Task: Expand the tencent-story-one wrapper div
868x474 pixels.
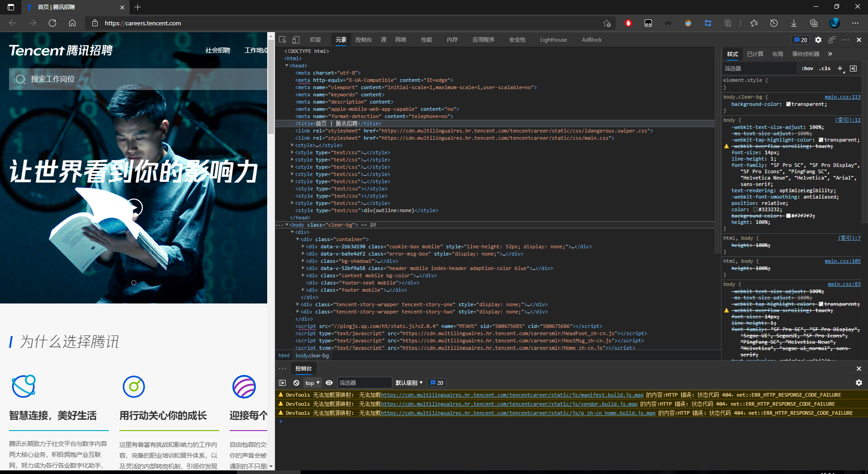Action: (x=297, y=304)
